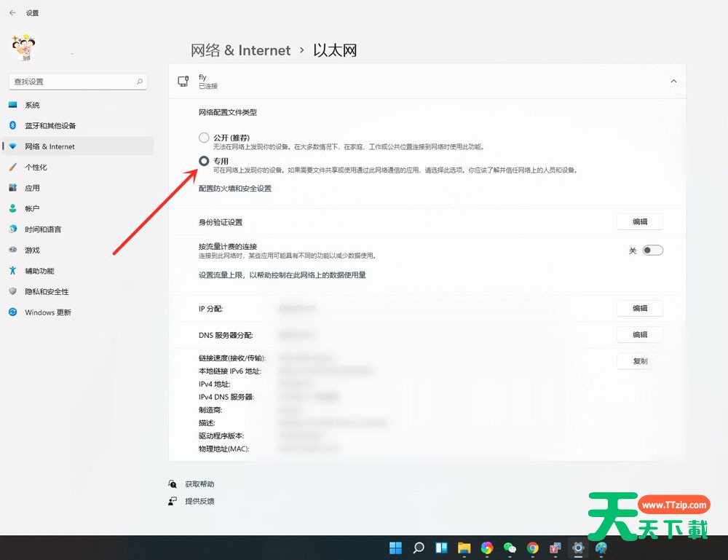The width and height of the screenshot is (728, 560).
Task: Click 复制 button for network properties
Action: tap(640, 361)
